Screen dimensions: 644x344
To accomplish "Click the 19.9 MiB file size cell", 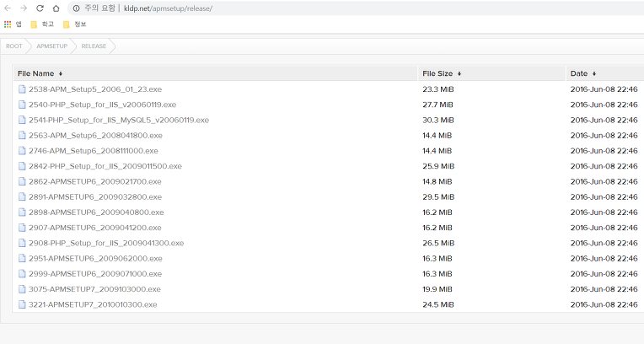I will [437, 289].
